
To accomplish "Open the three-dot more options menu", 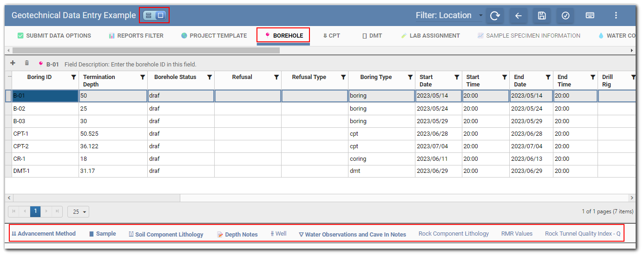I will point(616,15).
